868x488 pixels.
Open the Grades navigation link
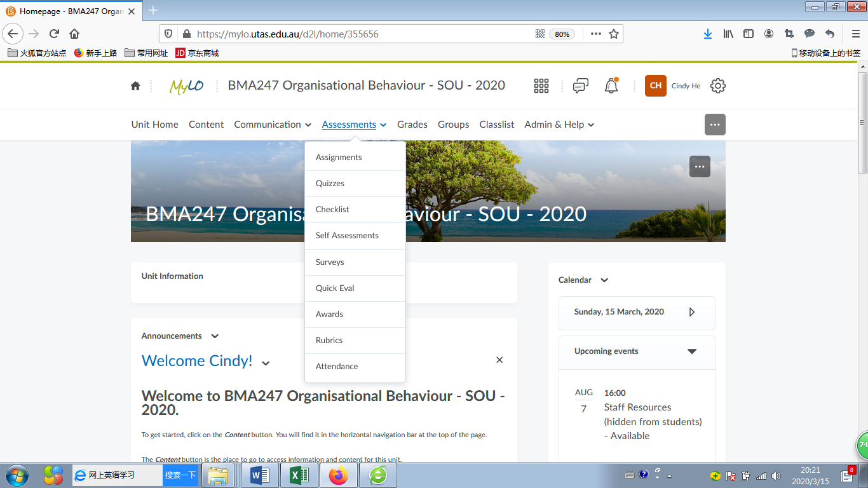[x=412, y=125]
